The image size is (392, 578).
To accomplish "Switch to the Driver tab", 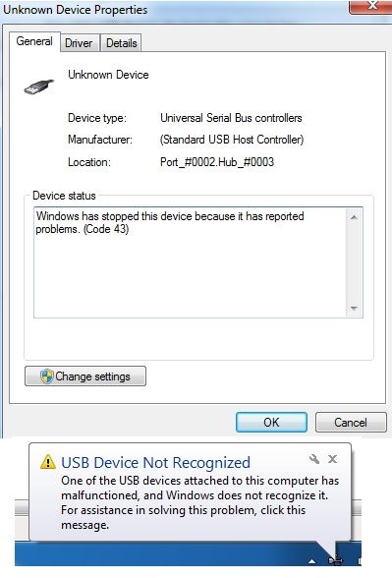I will pos(79,43).
